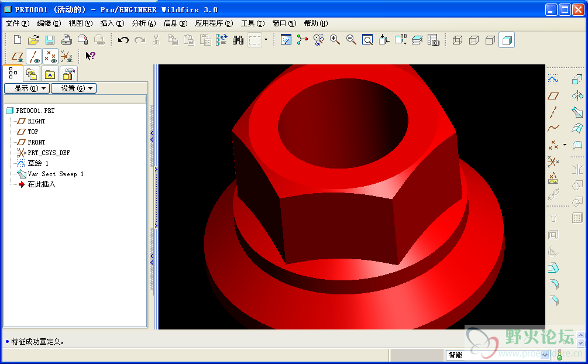Create a datum plane from right toolbar

click(553, 96)
